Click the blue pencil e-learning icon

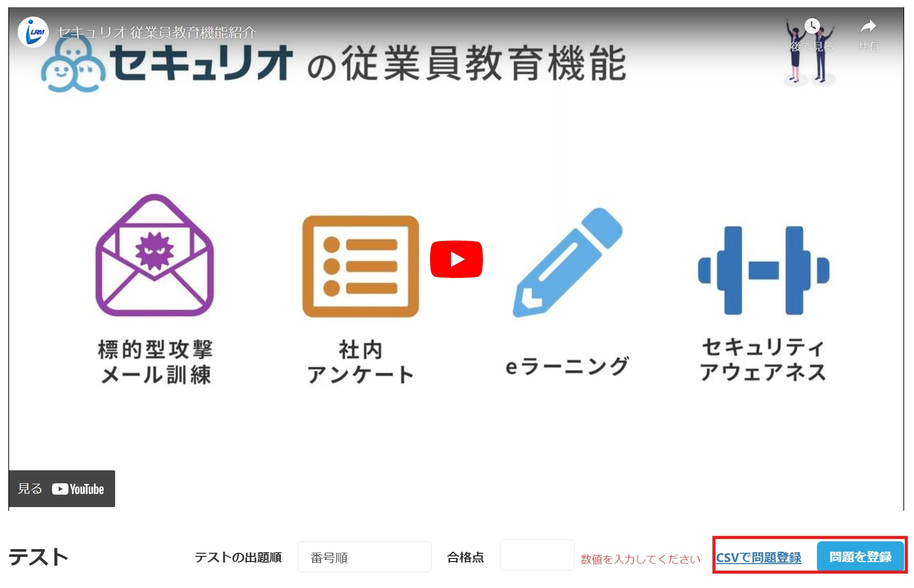pyautogui.click(x=567, y=262)
